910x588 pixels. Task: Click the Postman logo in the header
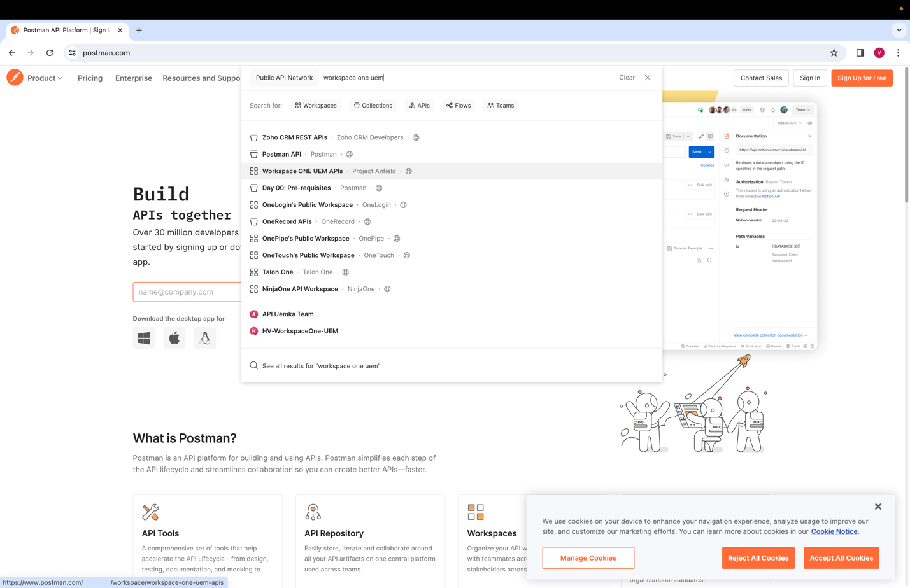click(x=15, y=78)
